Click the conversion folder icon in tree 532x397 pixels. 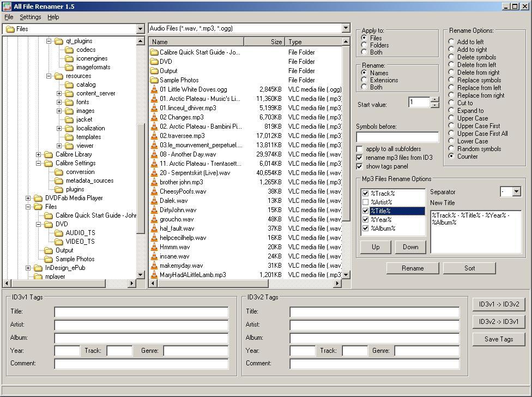tap(59, 172)
